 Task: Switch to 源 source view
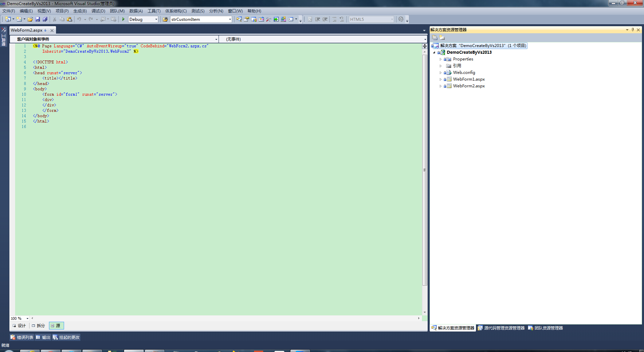pyautogui.click(x=56, y=325)
